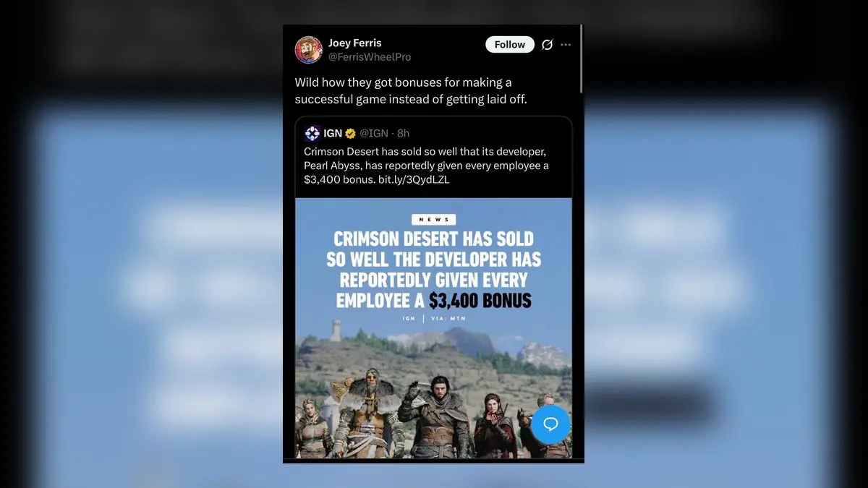868x488 pixels.
Task: Open the Crimson Desert news image
Action: 433,328
